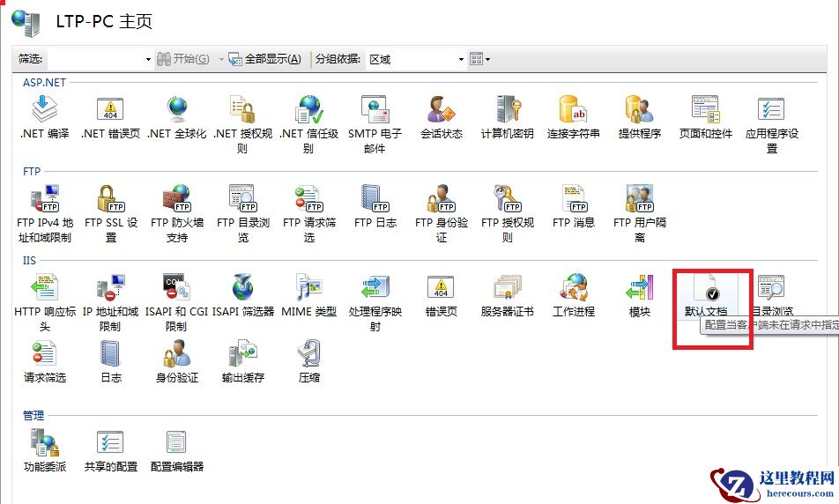839x504 pixels.
Task: Open FTP IPv4 地址和域限制
Action: [x=45, y=213]
